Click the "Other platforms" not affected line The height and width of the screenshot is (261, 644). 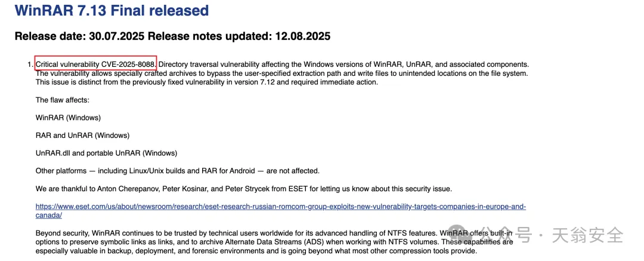pyautogui.click(x=177, y=171)
